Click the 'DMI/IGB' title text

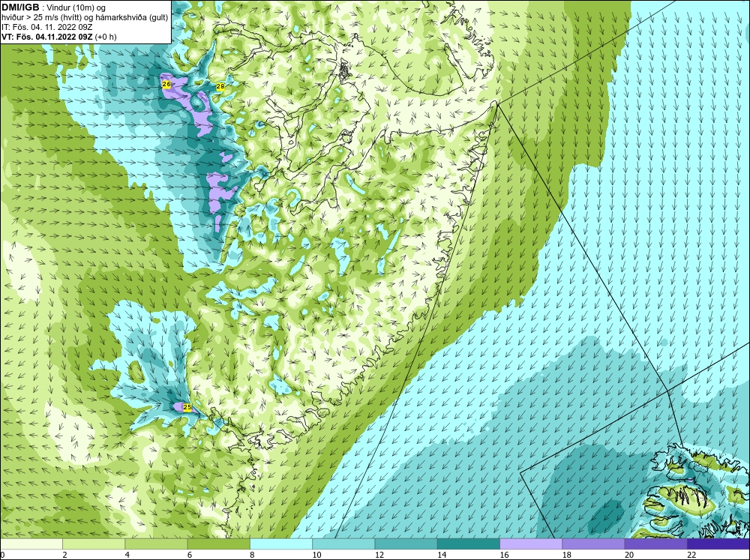(x=20, y=7)
